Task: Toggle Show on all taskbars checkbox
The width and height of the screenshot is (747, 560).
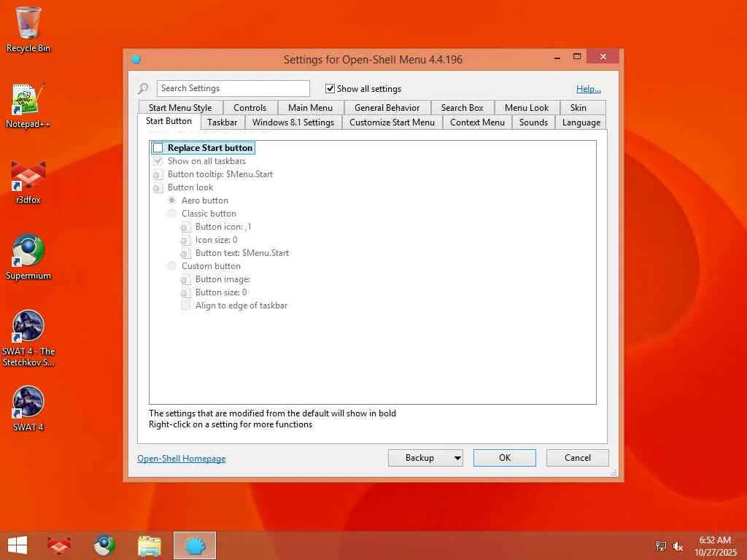Action: click(158, 161)
